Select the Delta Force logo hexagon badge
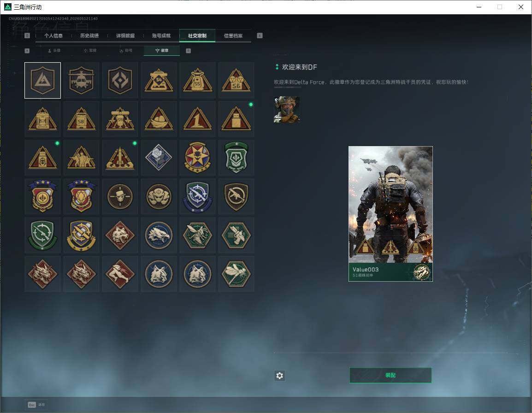 pyautogui.click(x=42, y=80)
